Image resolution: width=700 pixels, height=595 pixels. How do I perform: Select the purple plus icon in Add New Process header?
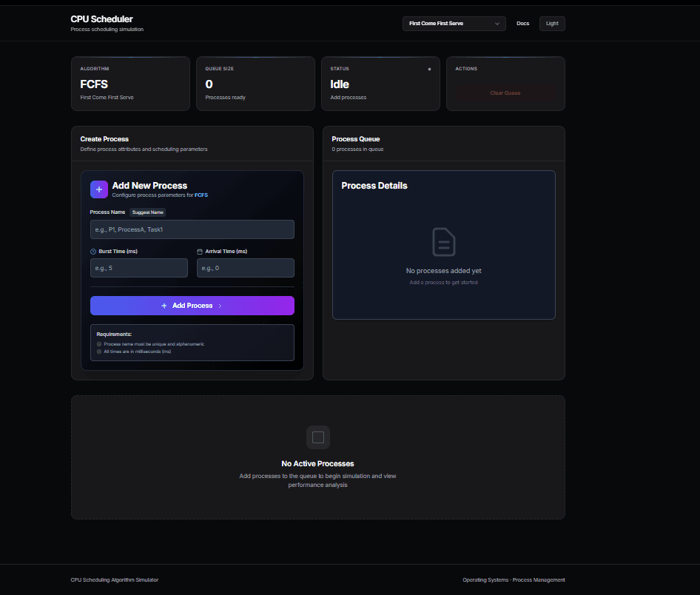tap(98, 189)
